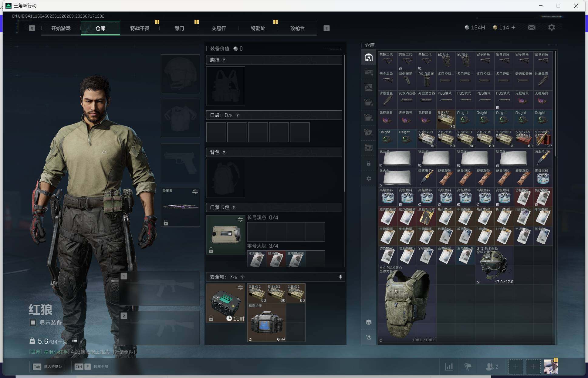The width and height of the screenshot is (588, 378).
Task: Open the mail envelope icon
Action: coord(532,28)
